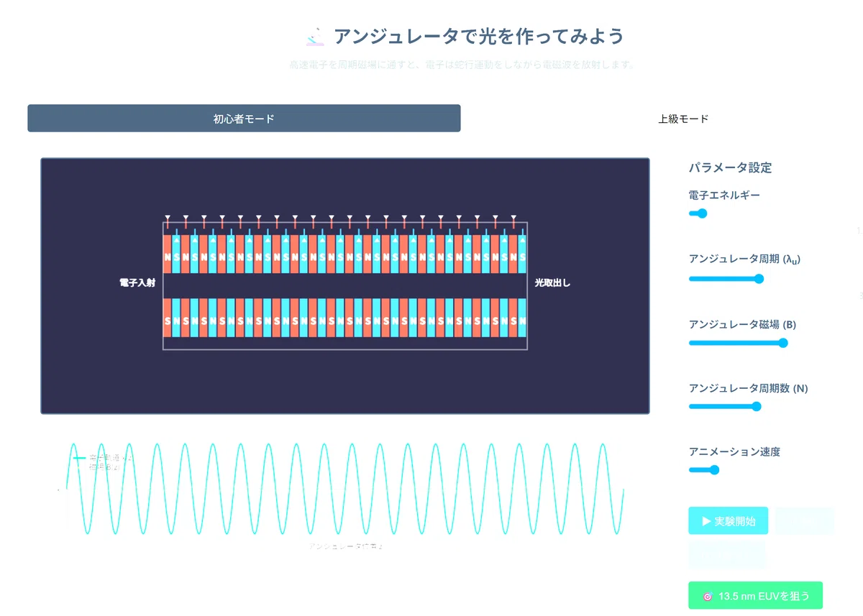
Task: Click the faded button below 実験開始
Action: point(727,556)
